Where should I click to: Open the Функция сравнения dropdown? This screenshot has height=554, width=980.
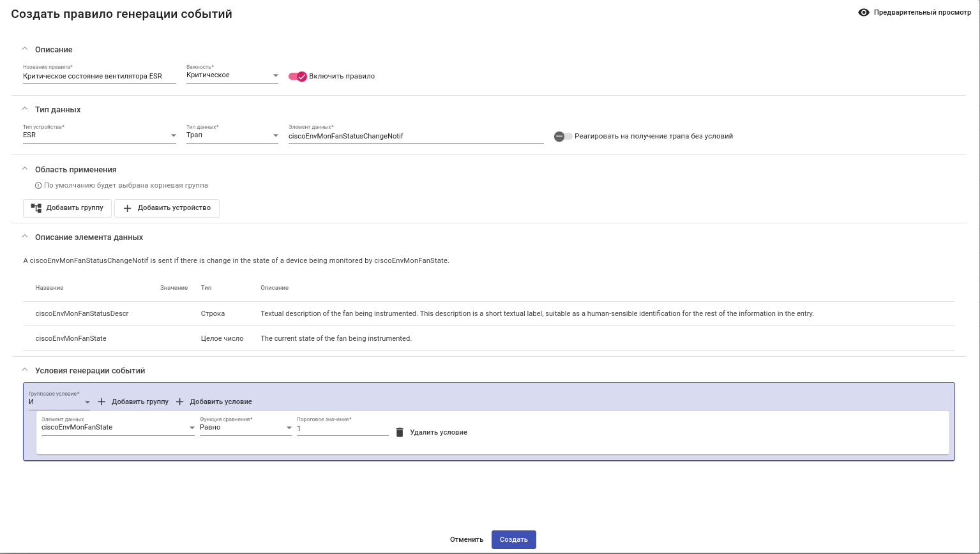pos(246,428)
